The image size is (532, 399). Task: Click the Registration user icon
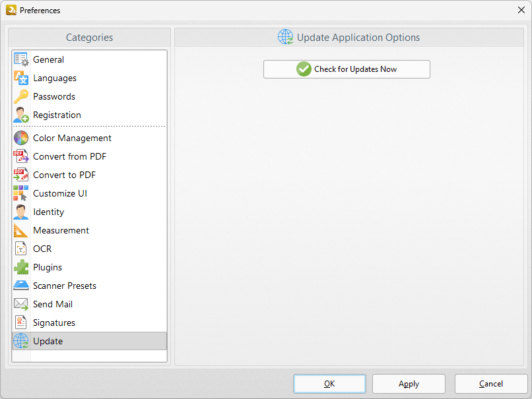(21, 115)
